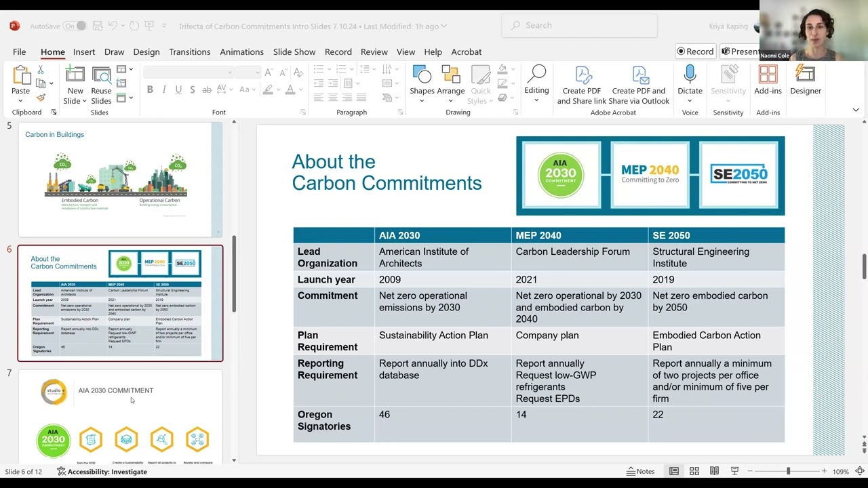Click the Reset slide icon
Image resolution: width=868 pixels, height=488 pixels.
(x=121, y=83)
